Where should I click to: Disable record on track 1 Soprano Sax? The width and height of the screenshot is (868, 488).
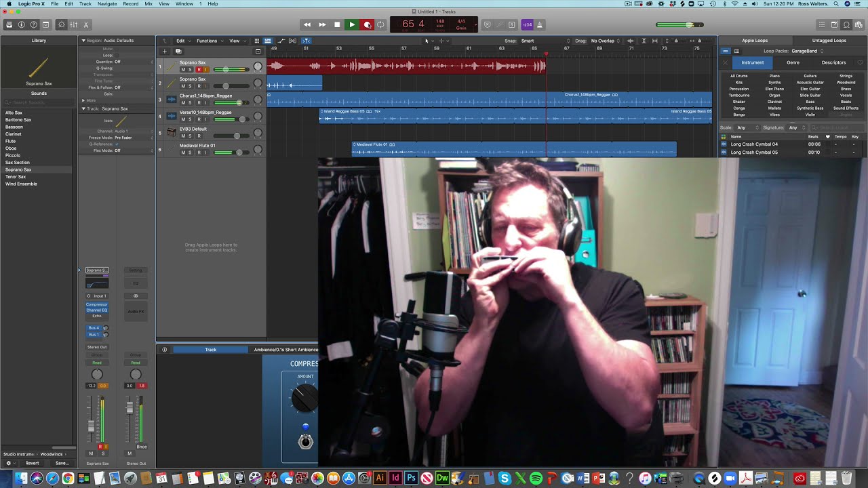tap(198, 70)
